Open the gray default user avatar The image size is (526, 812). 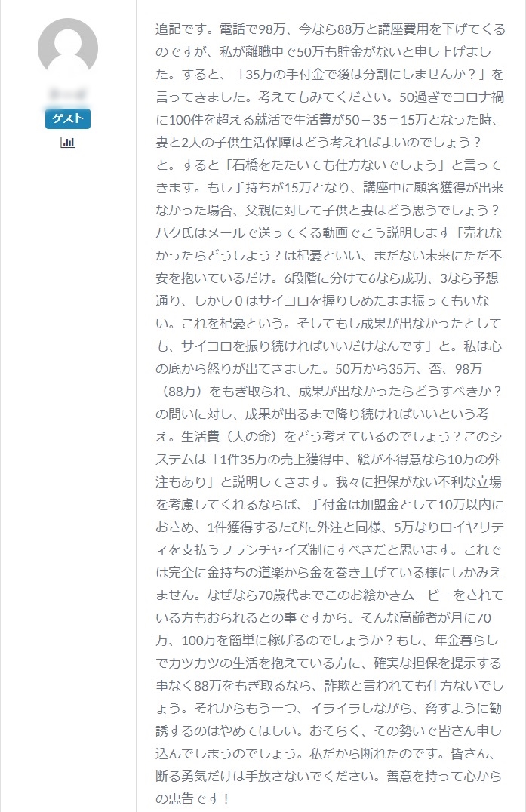(68, 48)
